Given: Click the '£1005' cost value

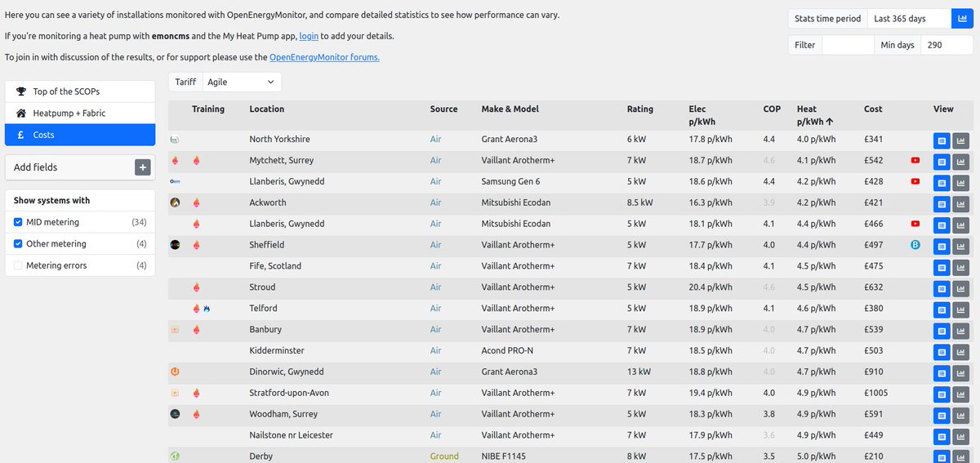Looking at the screenshot, I should coord(876,393).
